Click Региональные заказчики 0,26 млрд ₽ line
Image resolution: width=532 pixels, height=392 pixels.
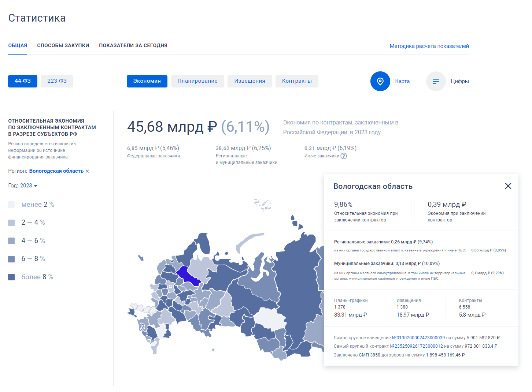click(x=383, y=242)
